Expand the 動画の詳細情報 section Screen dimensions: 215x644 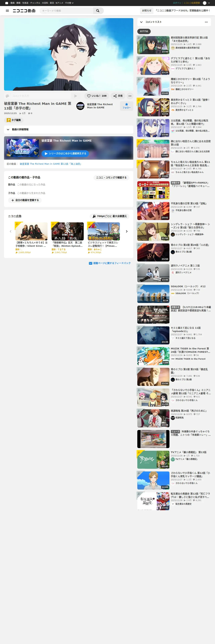[69, 130]
